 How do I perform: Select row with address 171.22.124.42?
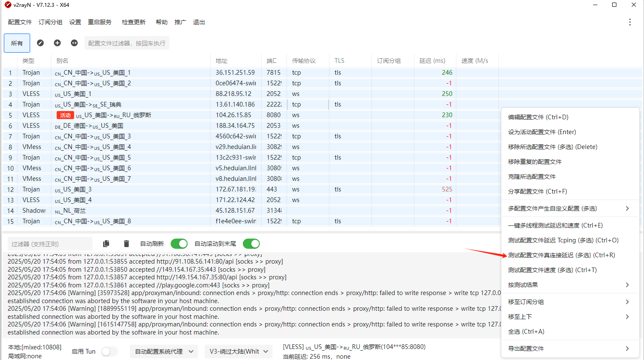tap(251, 200)
